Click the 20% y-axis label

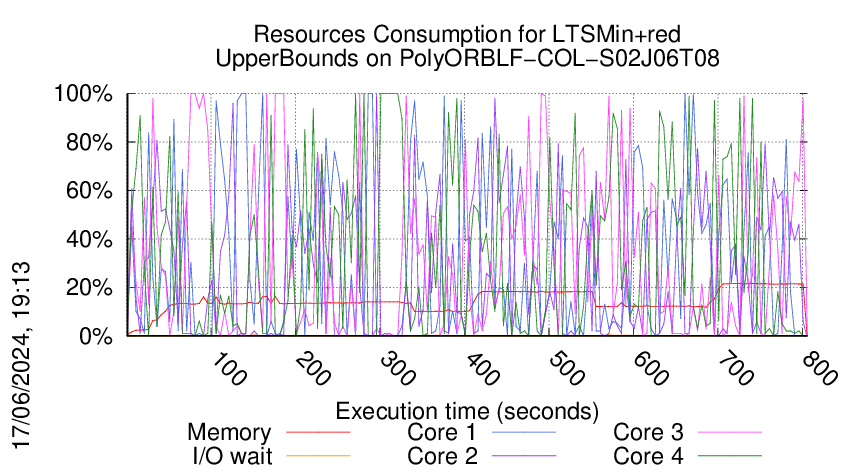[89, 287]
